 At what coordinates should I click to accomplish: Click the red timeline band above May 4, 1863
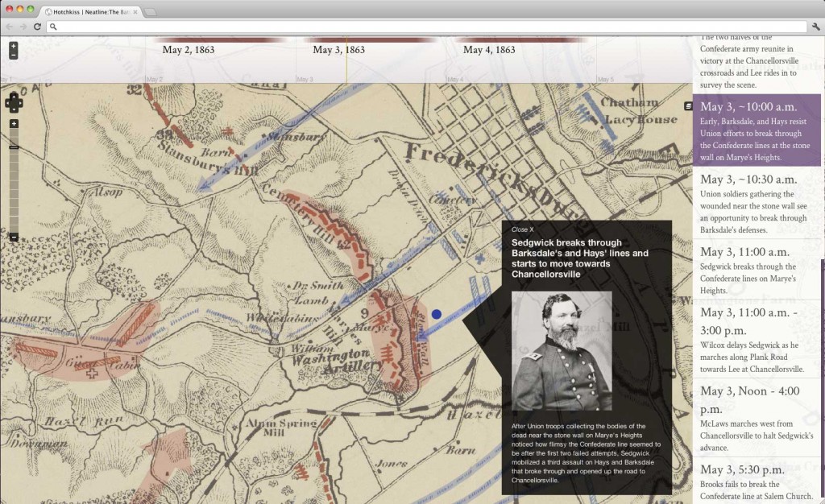(x=520, y=39)
